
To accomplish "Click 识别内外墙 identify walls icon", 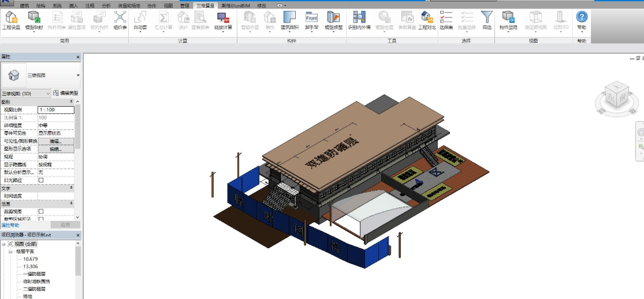I will click(x=359, y=17).
